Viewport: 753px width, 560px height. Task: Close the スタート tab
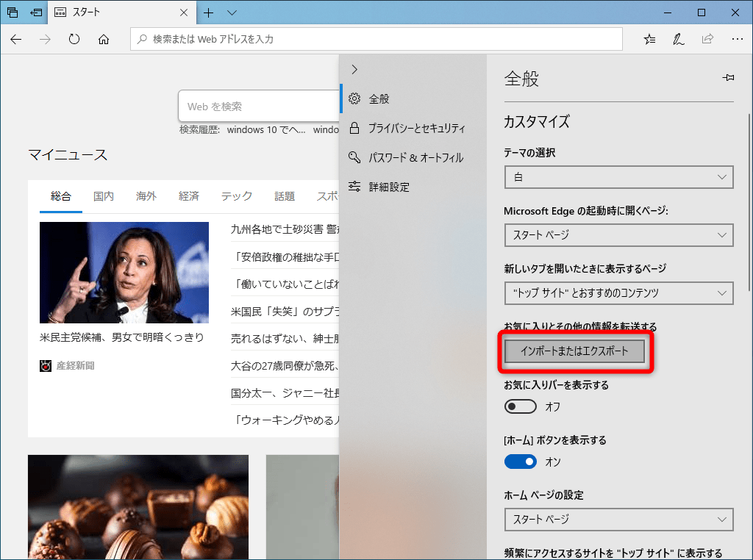(x=183, y=12)
